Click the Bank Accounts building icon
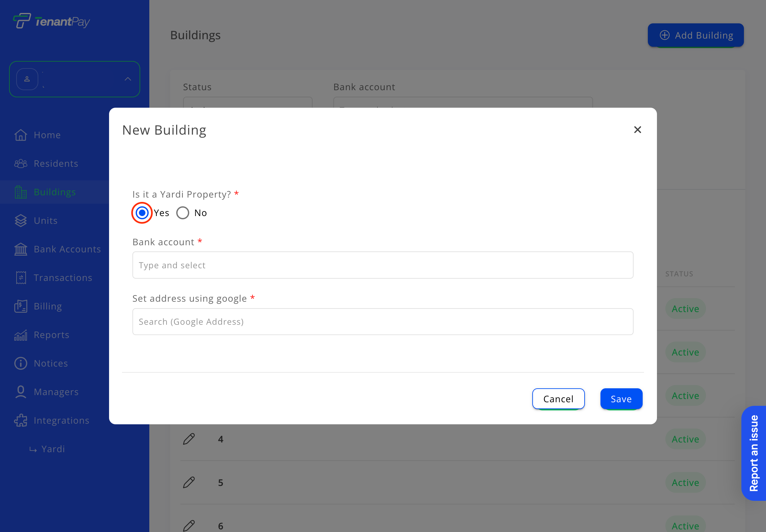Screen dimensions: 766x532 pos(21,249)
